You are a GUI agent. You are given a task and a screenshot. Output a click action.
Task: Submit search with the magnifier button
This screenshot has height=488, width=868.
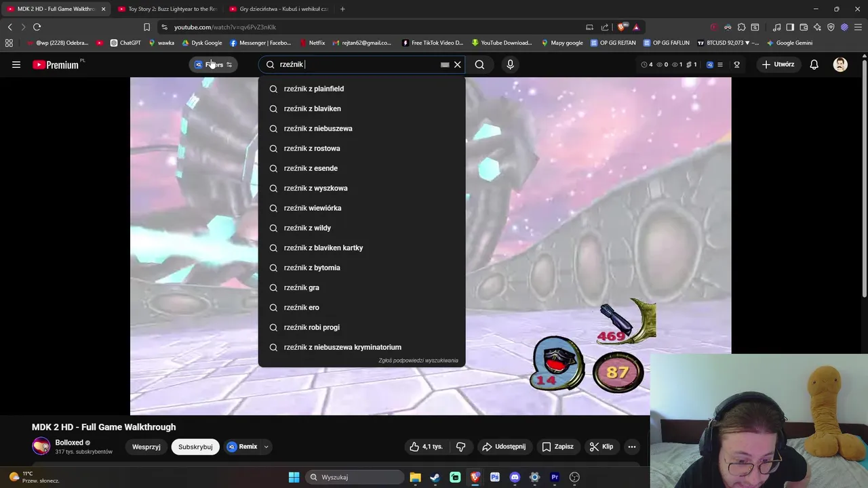point(479,64)
